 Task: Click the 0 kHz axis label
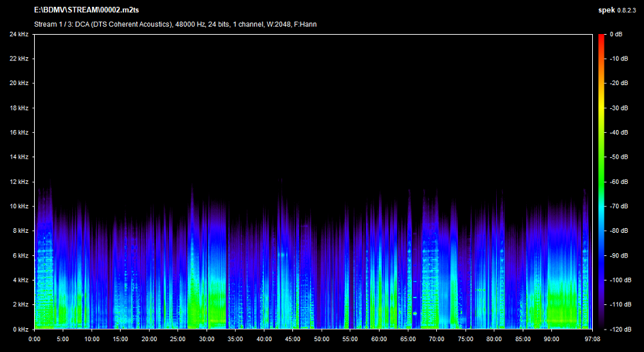point(20,329)
